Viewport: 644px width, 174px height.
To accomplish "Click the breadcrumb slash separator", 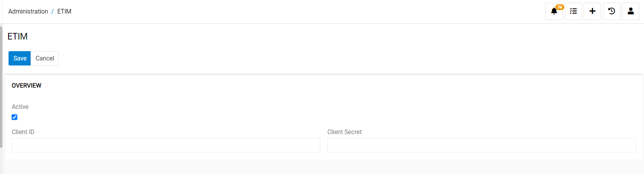I will pyautogui.click(x=53, y=12).
